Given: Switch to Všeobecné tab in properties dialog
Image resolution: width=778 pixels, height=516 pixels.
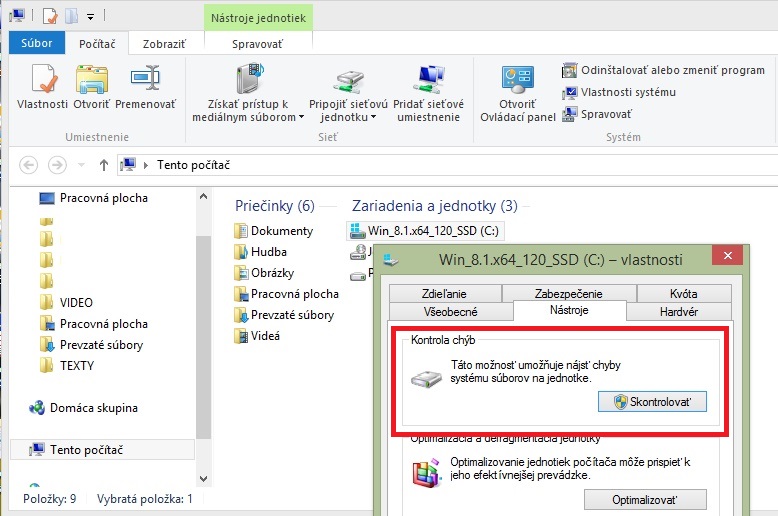Looking at the screenshot, I should [x=451, y=312].
